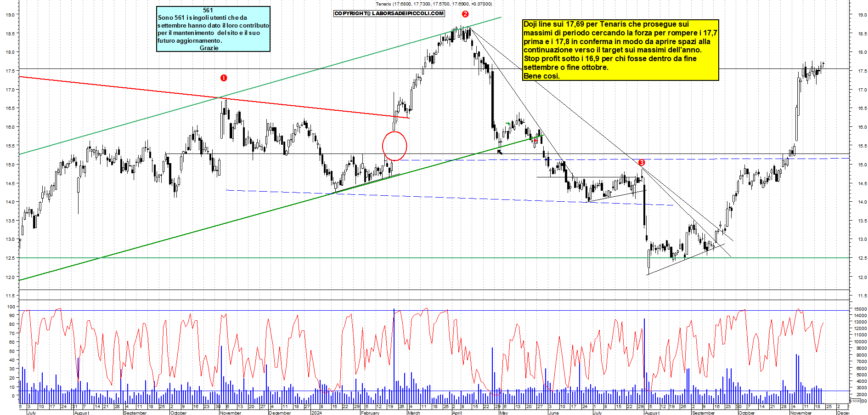Click the 'December' label on time axis

point(280,413)
